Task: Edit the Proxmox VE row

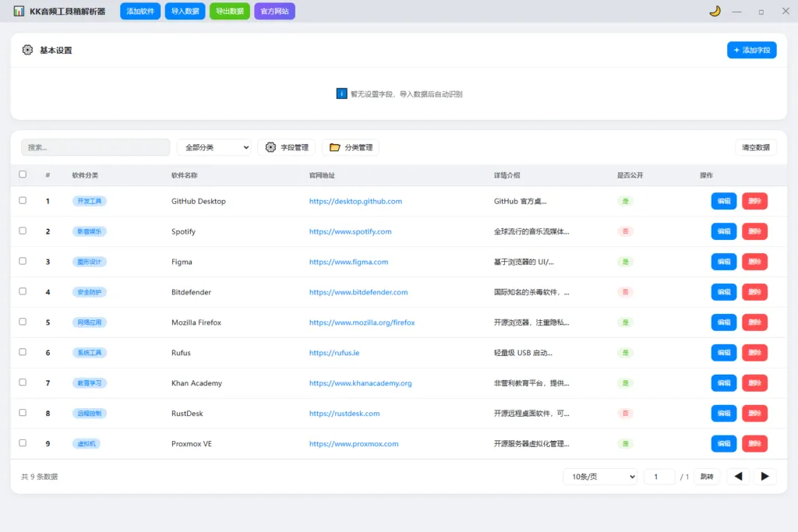Action: 724,443
